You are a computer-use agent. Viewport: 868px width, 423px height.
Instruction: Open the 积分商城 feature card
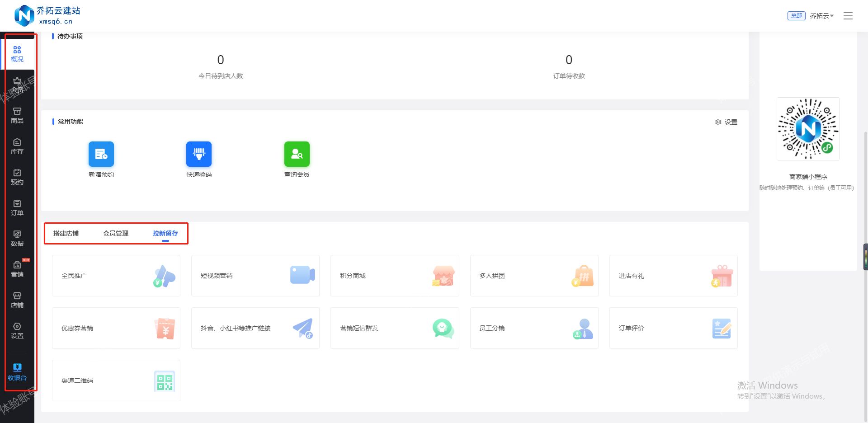[x=395, y=276]
